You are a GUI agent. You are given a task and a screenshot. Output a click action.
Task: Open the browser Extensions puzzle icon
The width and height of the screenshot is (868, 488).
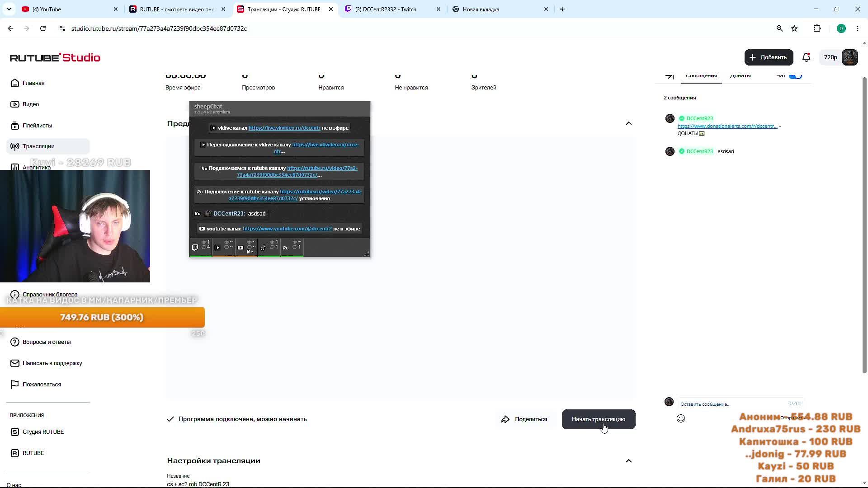click(817, 28)
